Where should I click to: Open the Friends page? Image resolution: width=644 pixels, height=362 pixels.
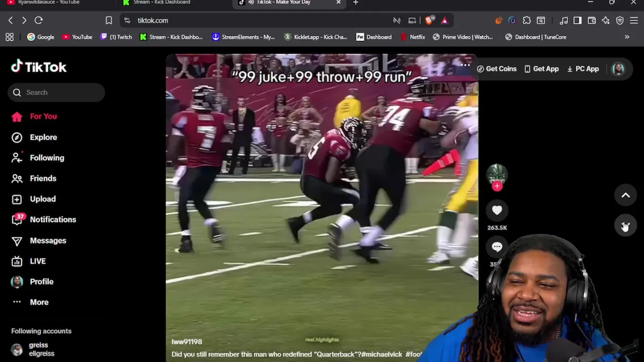click(x=34, y=178)
